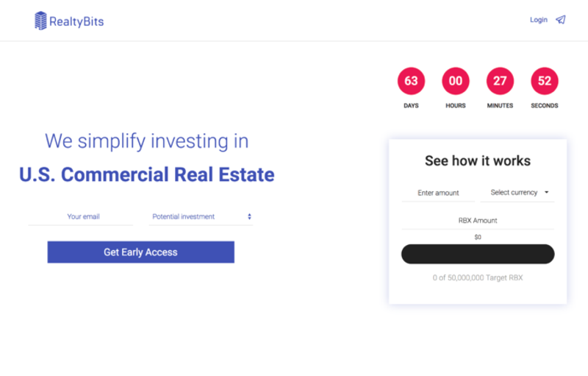Click the Get Early Access button
This screenshot has width=588, height=376.
coord(141,252)
